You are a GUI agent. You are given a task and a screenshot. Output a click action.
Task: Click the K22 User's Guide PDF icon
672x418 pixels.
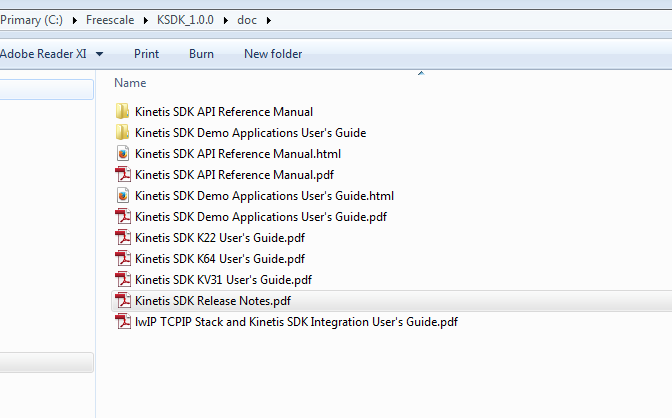(123, 238)
